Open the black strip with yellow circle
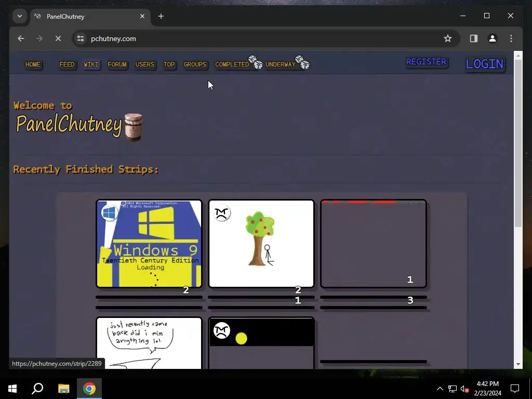 [261, 343]
